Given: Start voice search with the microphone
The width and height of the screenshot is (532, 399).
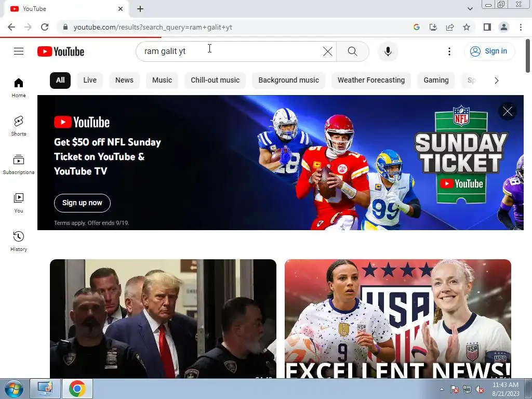Looking at the screenshot, I should point(388,51).
